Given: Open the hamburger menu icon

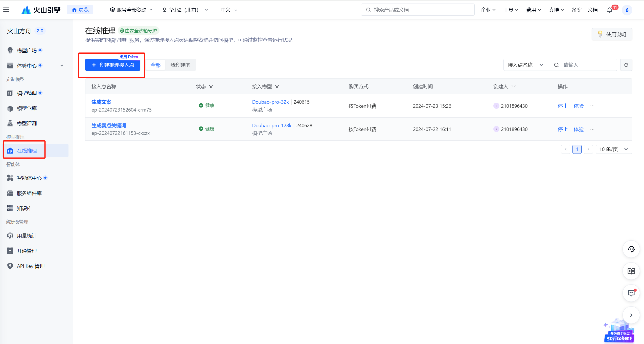Looking at the screenshot, I should (6, 10).
